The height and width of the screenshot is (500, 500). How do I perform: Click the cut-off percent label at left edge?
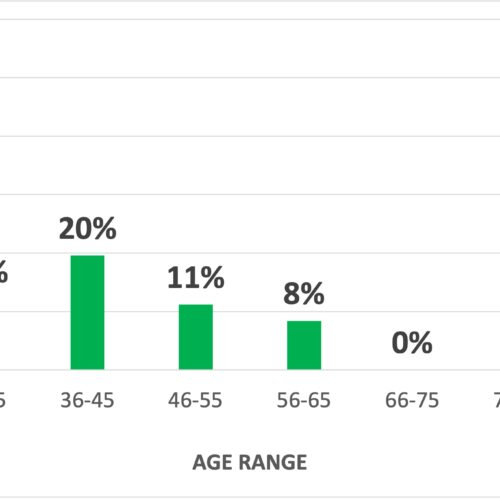point(3,272)
